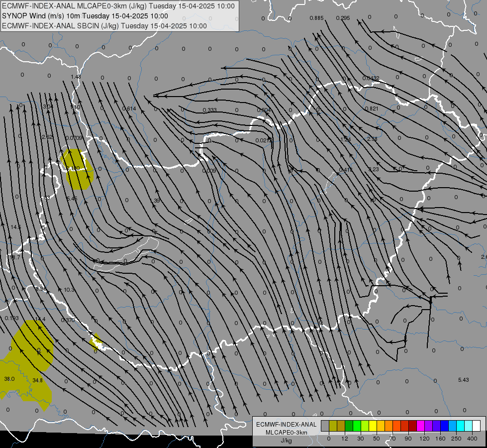Click the 0.821 data value

[372, 109]
